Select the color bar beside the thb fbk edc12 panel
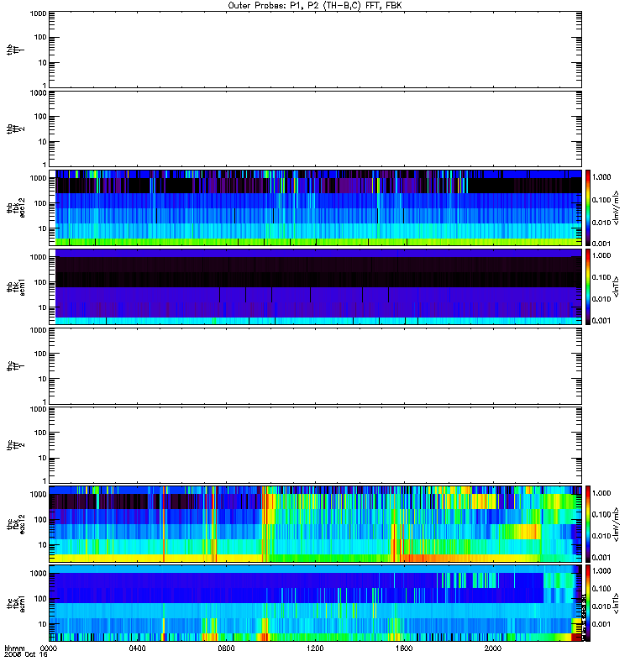The image size is (630, 672). coord(588,207)
